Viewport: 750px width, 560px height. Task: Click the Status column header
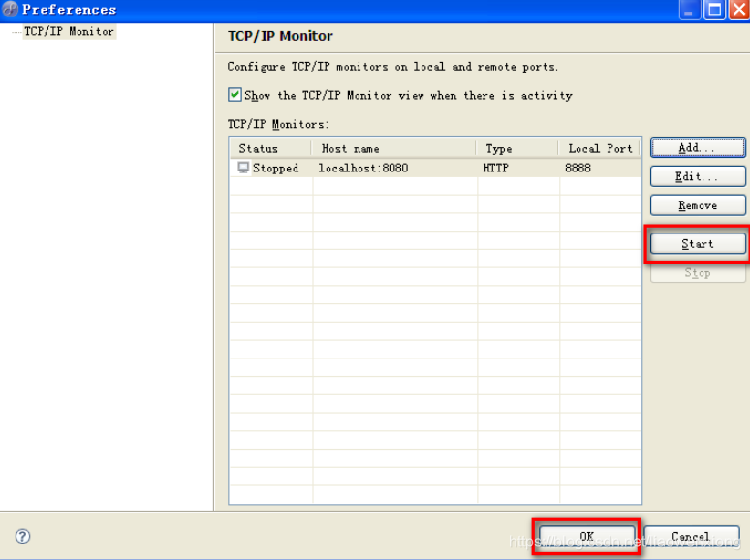[x=270, y=149]
